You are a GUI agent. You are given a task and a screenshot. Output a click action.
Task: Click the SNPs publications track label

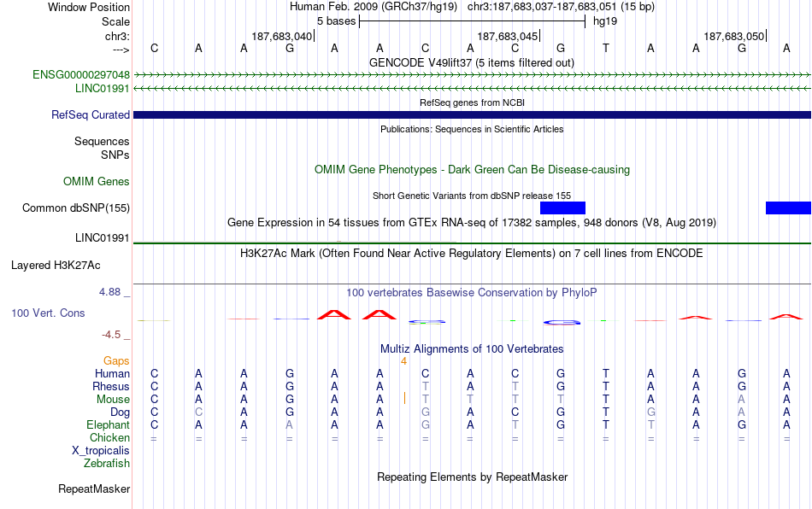pyautogui.click(x=115, y=155)
